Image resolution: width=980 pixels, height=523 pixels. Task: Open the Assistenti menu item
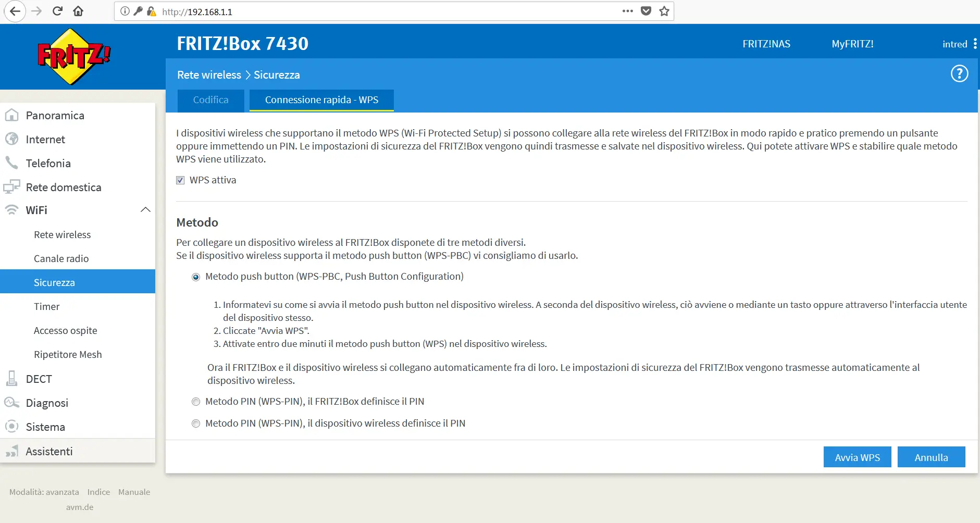78,451
